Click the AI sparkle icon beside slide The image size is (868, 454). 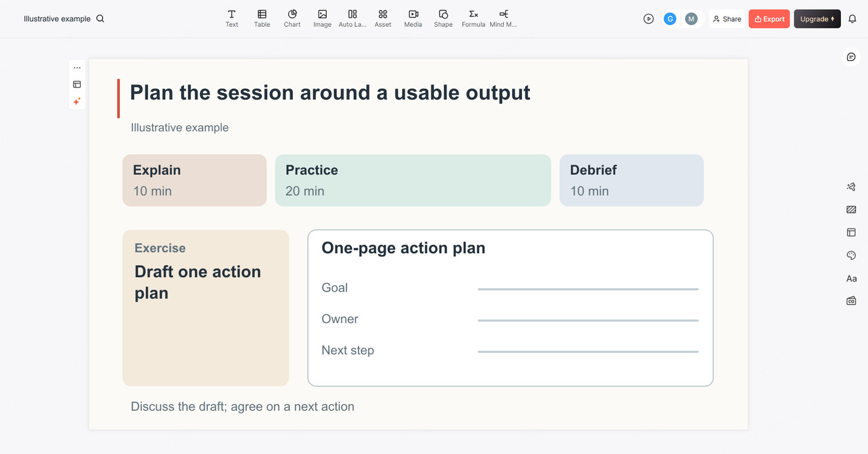pyautogui.click(x=77, y=101)
